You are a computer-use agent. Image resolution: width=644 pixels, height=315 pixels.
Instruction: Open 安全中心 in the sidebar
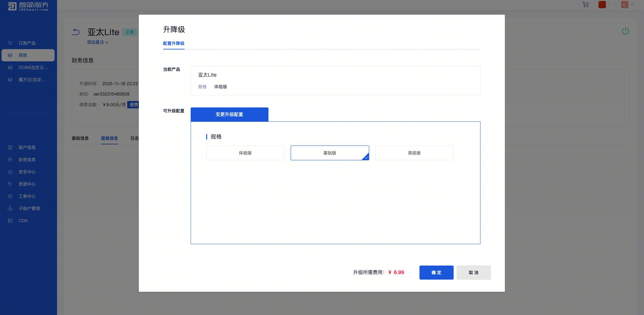(x=27, y=172)
